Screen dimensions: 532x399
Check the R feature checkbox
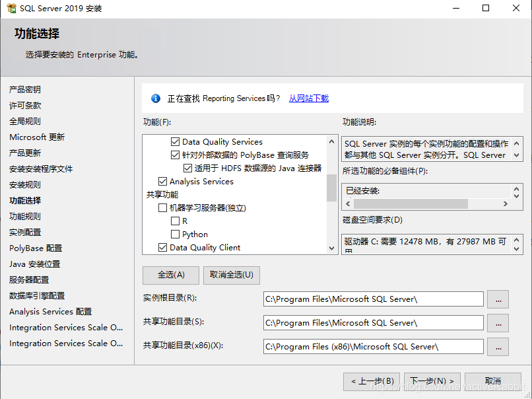click(x=175, y=221)
